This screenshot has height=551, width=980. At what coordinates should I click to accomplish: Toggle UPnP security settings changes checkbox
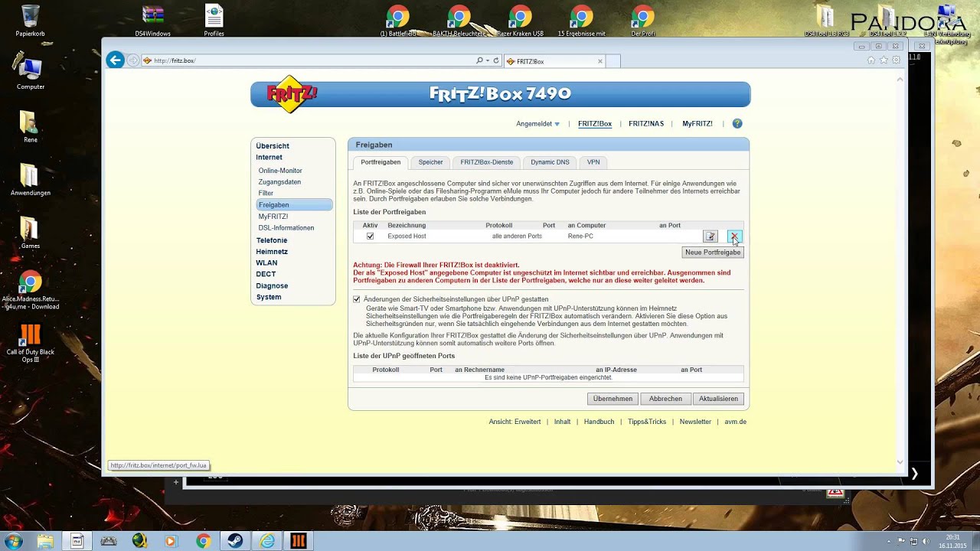pos(357,299)
